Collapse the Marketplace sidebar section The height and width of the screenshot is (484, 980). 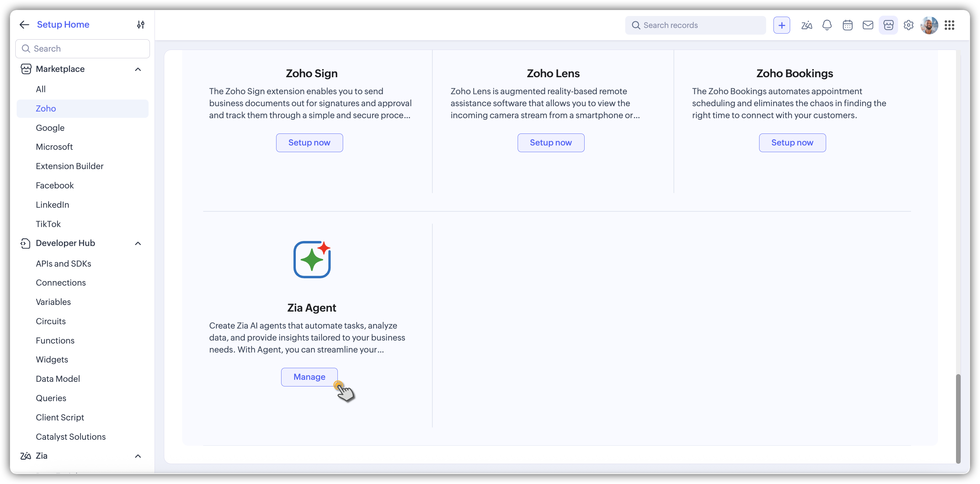pyautogui.click(x=138, y=69)
